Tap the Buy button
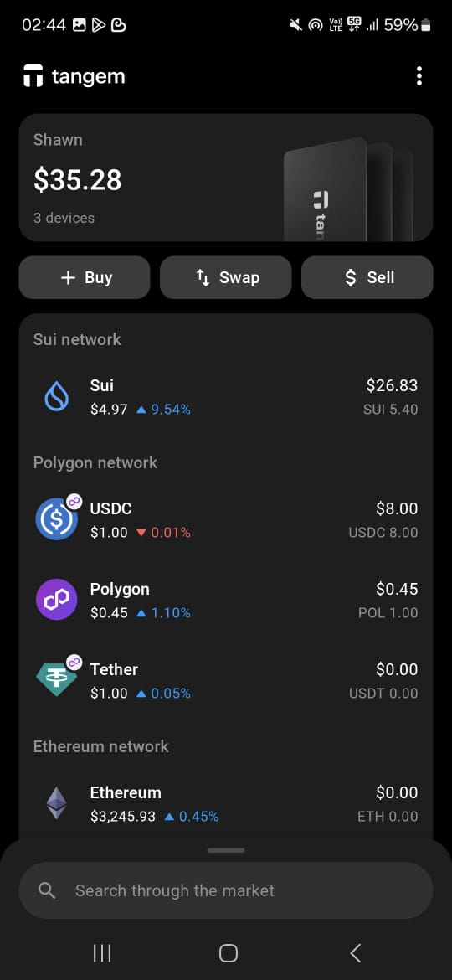Screen dimensions: 452x980 coord(85,277)
